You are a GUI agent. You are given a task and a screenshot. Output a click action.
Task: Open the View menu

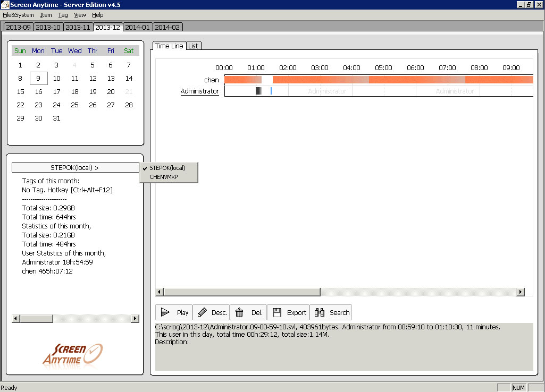coord(80,15)
